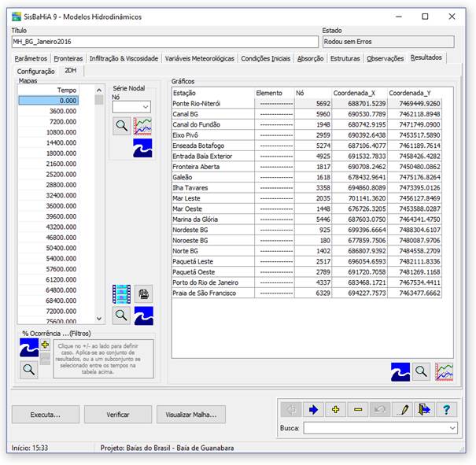Click into the Título input field
476x465 pixels.
(x=165, y=42)
